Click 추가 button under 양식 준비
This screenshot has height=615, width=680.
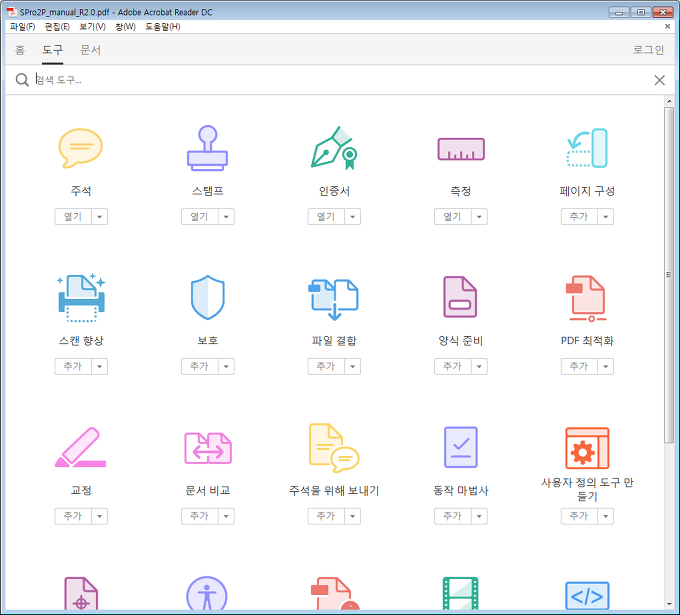(453, 366)
